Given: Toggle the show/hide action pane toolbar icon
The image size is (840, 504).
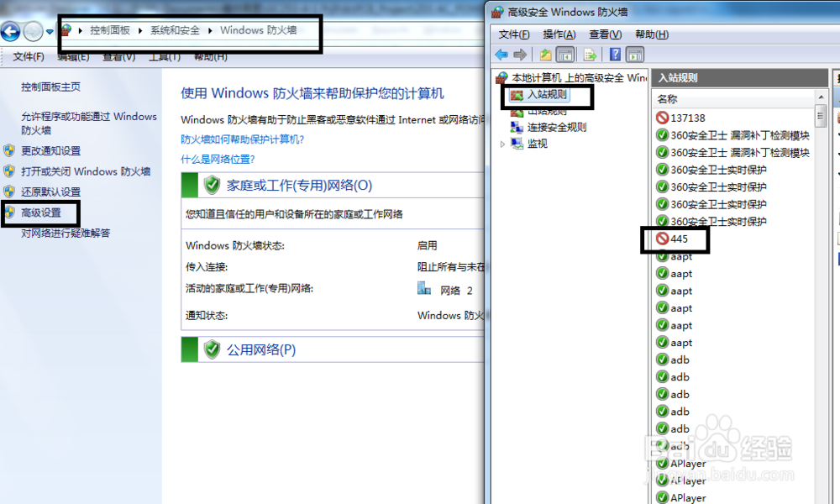Looking at the screenshot, I should (635, 54).
